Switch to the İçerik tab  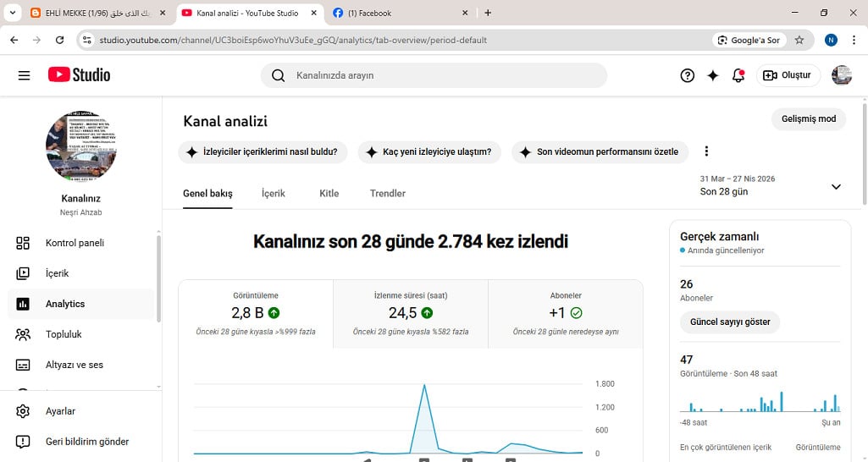pyautogui.click(x=274, y=193)
